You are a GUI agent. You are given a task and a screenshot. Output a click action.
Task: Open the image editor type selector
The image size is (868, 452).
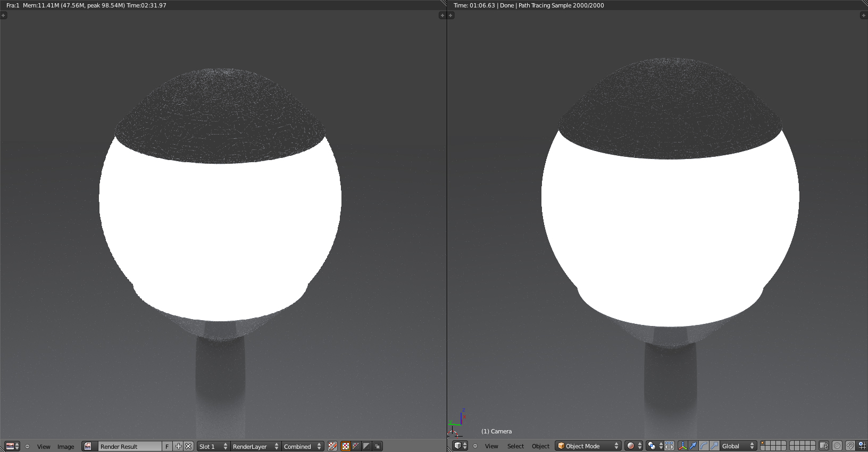point(12,446)
